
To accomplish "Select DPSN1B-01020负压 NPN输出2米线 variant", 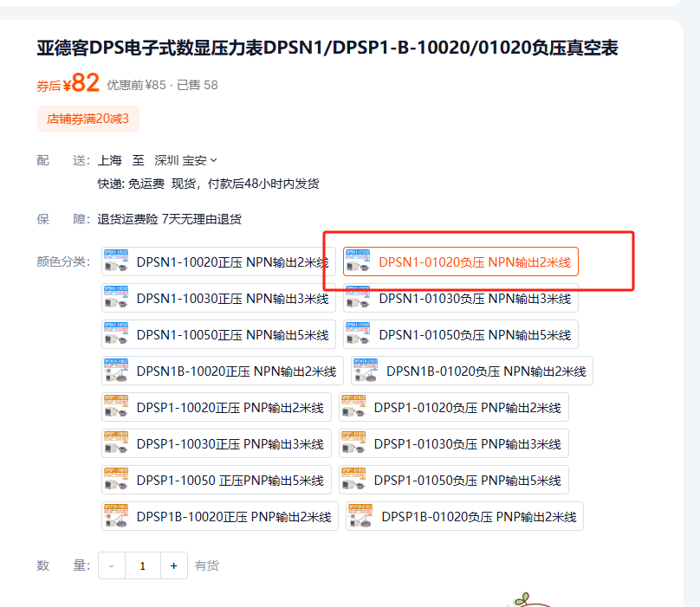I will [x=472, y=371].
